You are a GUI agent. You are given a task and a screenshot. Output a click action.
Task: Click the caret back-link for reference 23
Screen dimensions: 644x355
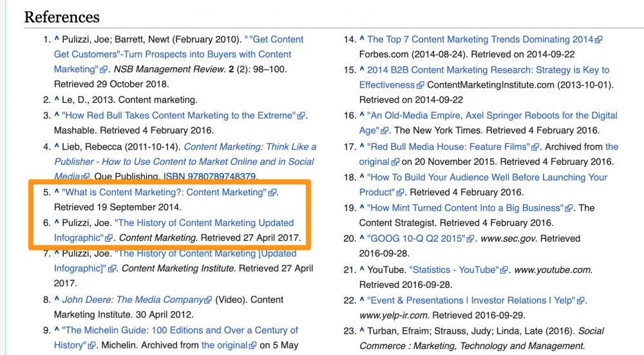(x=362, y=331)
